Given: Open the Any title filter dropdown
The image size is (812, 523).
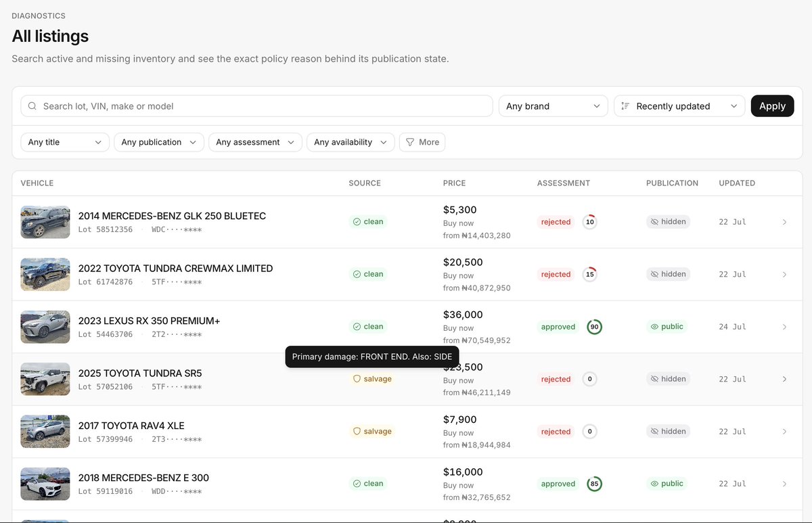Looking at the screenshot, I should click(65, 142).
